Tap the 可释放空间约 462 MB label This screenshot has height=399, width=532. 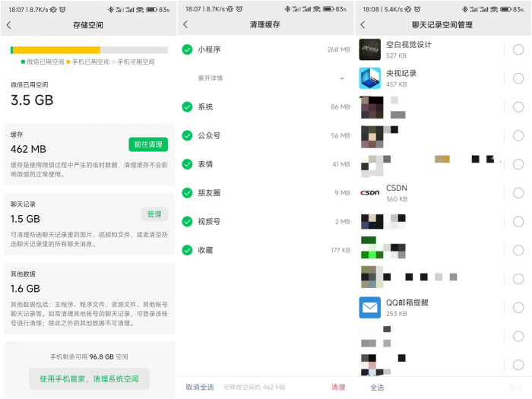tap(254, 387)
